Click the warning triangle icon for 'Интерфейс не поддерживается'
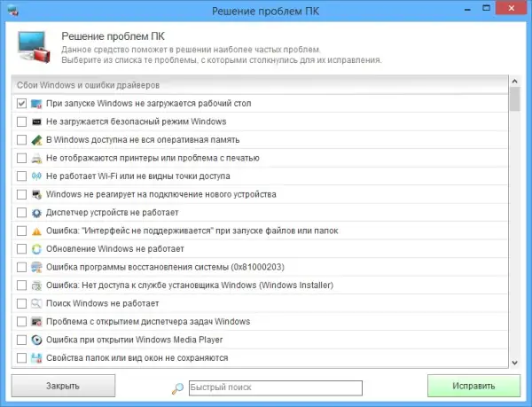 pos(36,231)
